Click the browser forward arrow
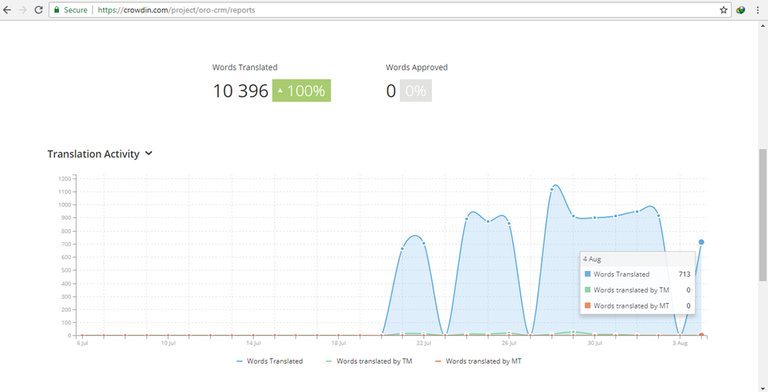The width and height of the screenshot is (768, 392). click(x=23, y=10)
